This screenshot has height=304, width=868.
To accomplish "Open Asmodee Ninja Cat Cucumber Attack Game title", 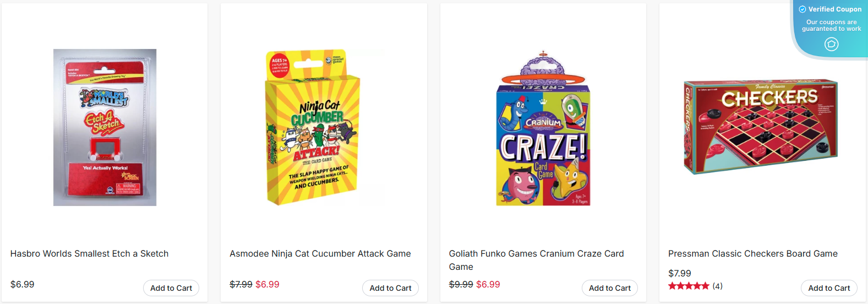I will (x=320, y=254).
